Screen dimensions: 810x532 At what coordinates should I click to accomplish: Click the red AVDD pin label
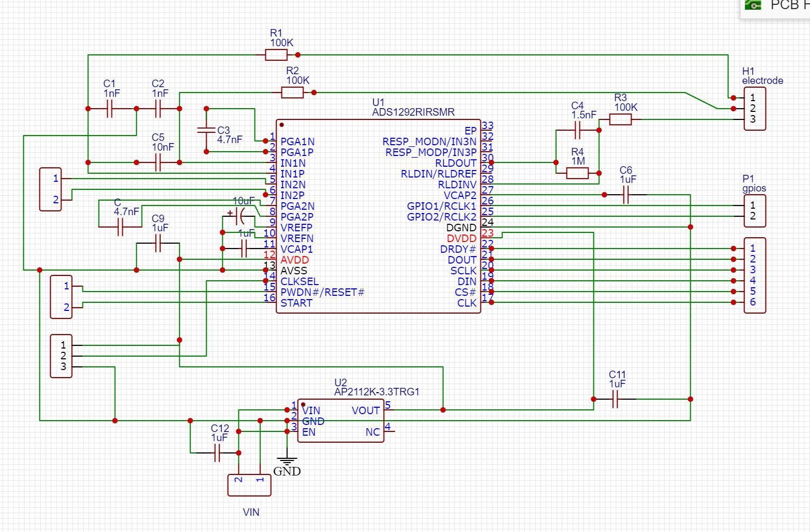(295, 260)
